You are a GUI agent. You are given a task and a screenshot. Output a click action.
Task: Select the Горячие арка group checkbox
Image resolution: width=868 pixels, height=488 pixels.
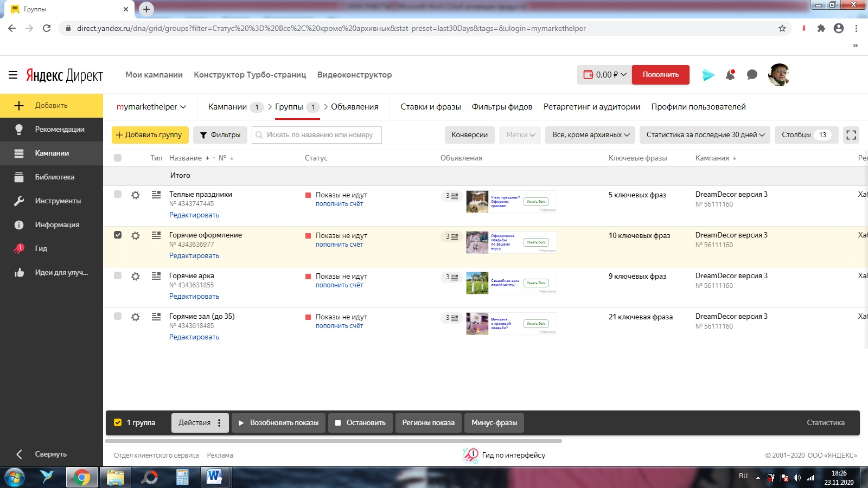[x=118, y=275]
